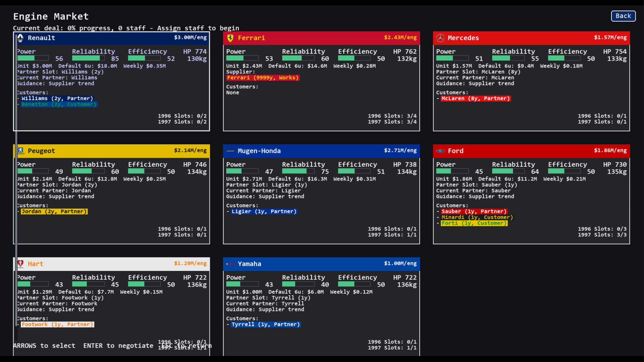This screenshot has height=362, width=644.
Task: Select the Renault engine card header
Action: (112, 38)
